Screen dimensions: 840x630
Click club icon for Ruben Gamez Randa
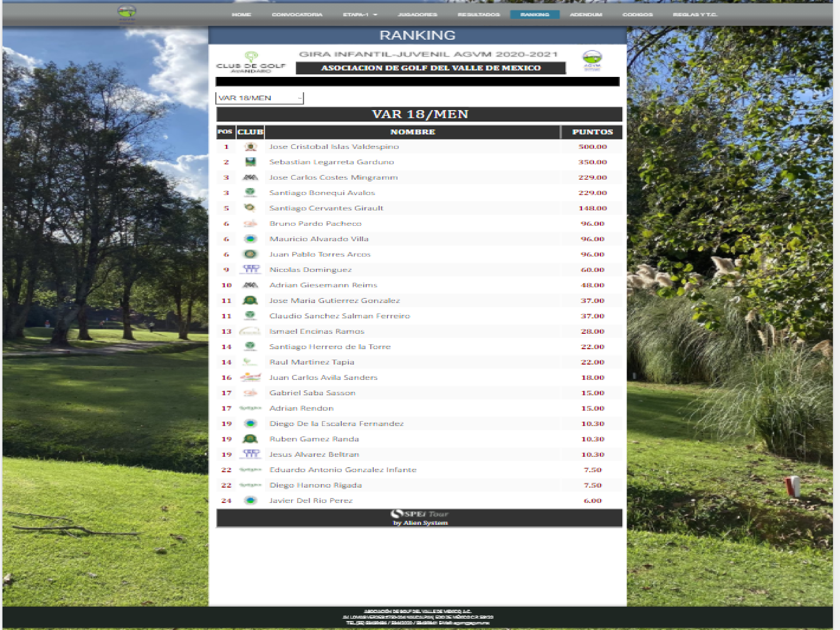[250, 439]
